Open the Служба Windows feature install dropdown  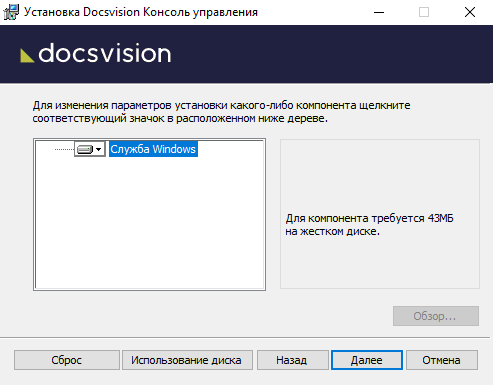pyautogui.click(x=90, y=149)
